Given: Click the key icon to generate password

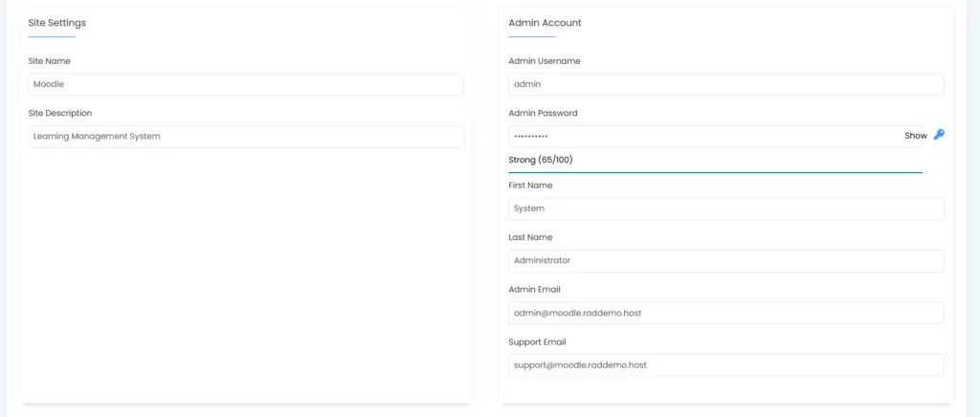Looking at the screenshot, I should click(939, 136).
